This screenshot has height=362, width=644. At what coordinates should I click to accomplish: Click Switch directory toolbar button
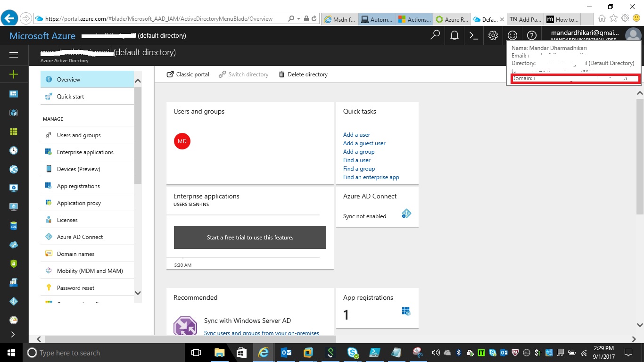(244, 74)
